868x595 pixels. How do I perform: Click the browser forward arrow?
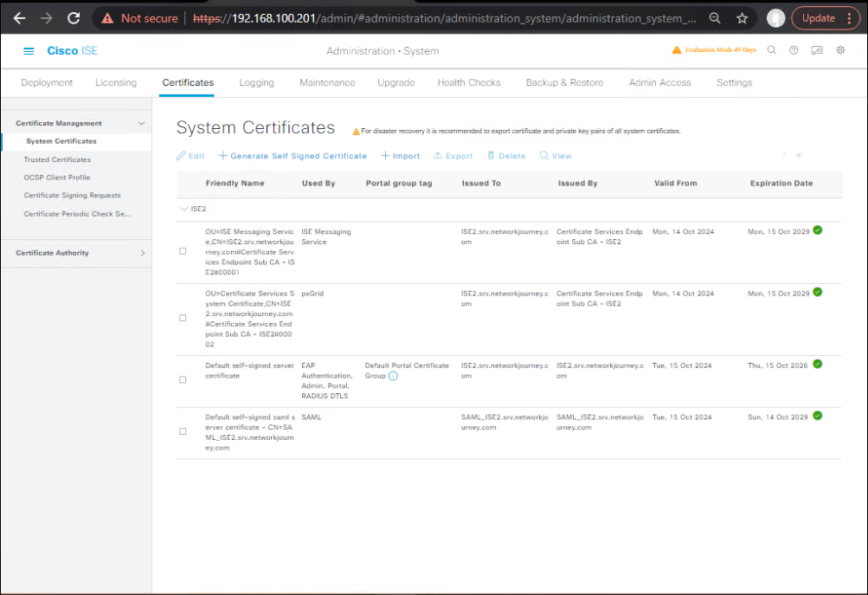pyautogui.click(x=47, y=18)
